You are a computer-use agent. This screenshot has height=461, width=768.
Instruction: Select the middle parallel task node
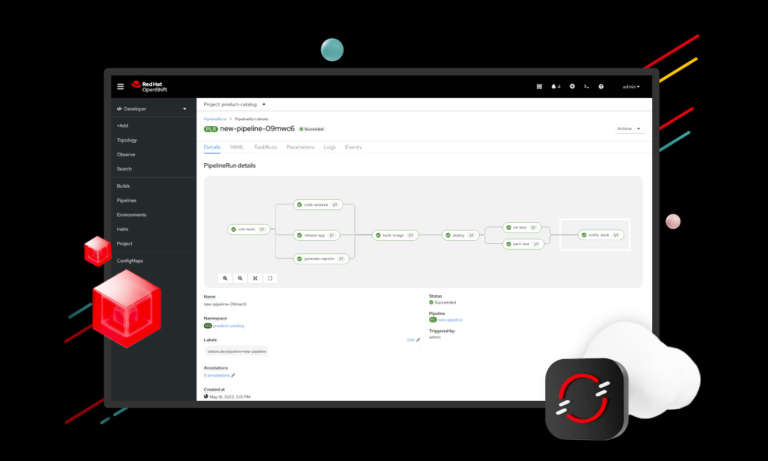pos(316,235)
